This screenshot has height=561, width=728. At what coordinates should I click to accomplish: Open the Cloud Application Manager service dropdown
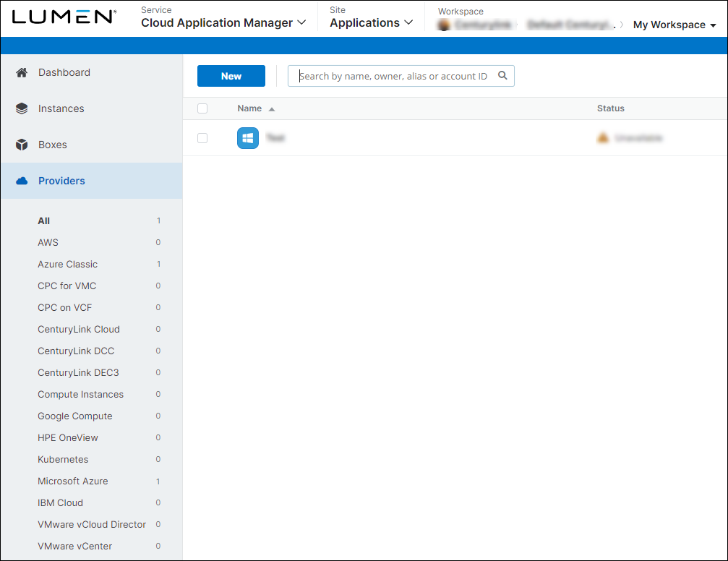(223, 22)
